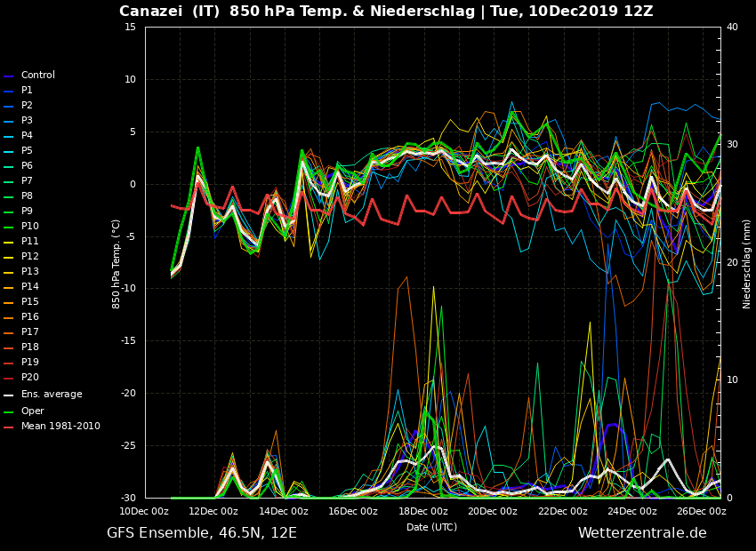The image size is (756, 551).
Task: Open the 'Wetterzentrale.de' source label
Action: [642, 533]
